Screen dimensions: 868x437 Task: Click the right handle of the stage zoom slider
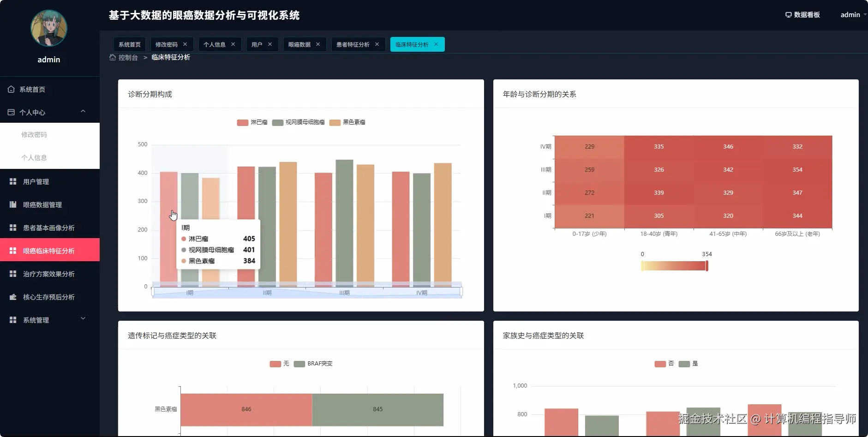[x=461, y=291]
